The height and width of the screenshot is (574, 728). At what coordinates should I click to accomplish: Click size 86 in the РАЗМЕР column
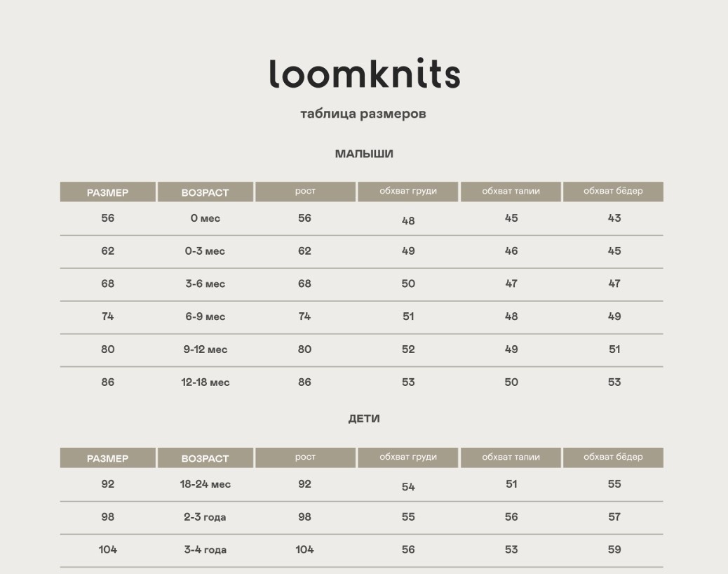(108, 382)
